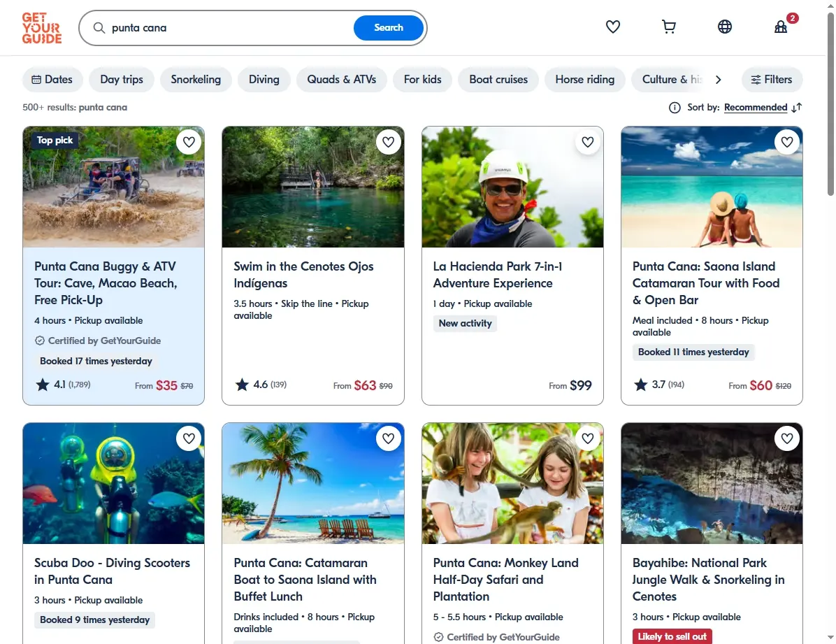
Task: Select the Day trips filter chip
Action: pos(122,80)
